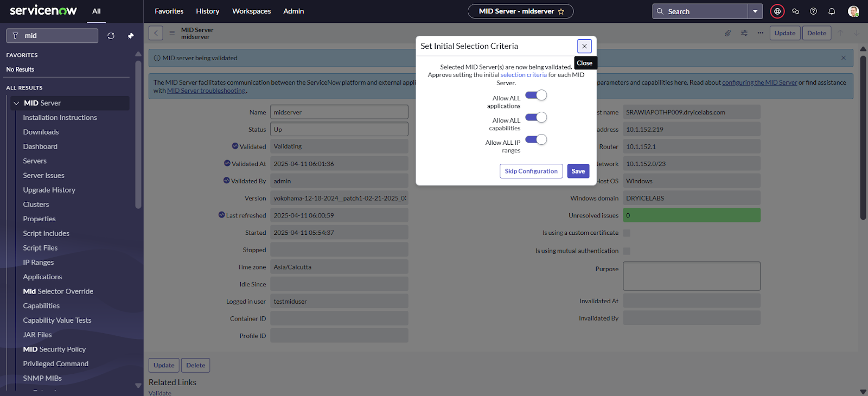
Task: Open MID Server troubleshooting link
Action: tap(206, 91)
